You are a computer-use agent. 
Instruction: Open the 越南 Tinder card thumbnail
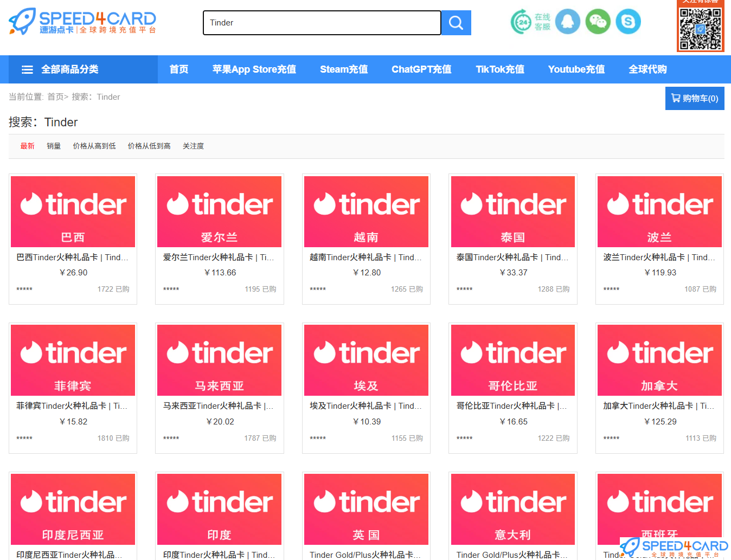[x=366, y=211]
